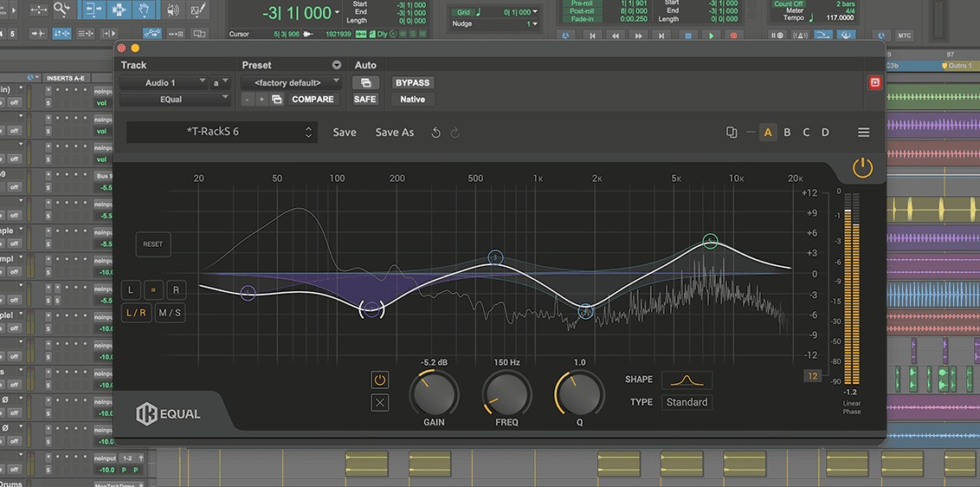Open the EQual plug-in selector dropdown
This screenshot has width=980, height=487.
click(174, 99)
